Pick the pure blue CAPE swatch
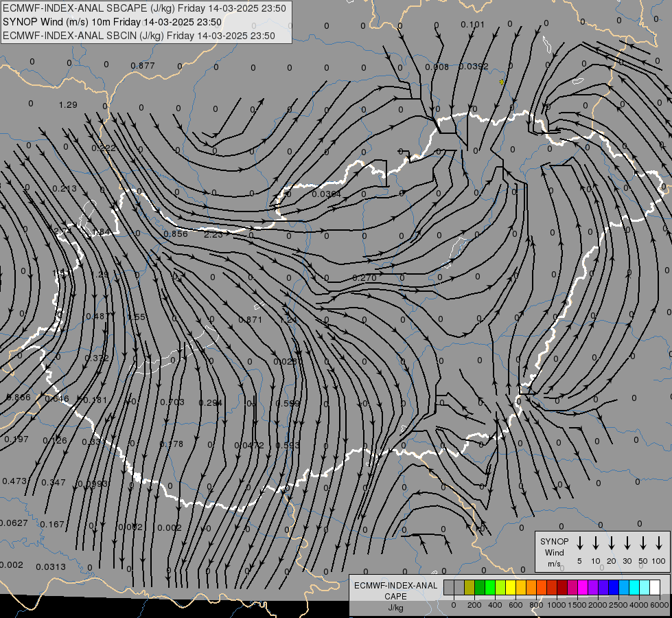Image resolution: width=672 pixels, height=618 pixels. [613, 587]
